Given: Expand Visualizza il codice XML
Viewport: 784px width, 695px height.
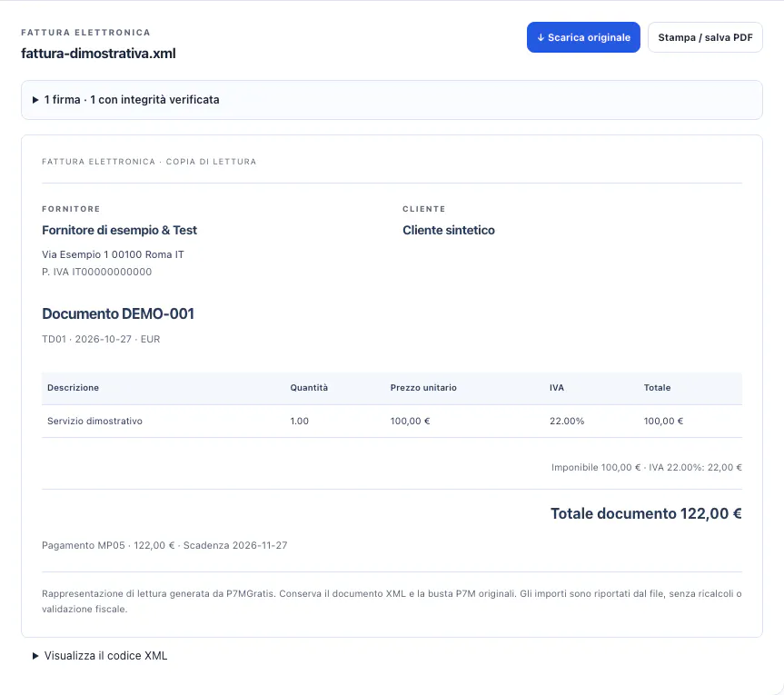Looking at the screenshot, I should pyautogui.click(x=100, y=656).
